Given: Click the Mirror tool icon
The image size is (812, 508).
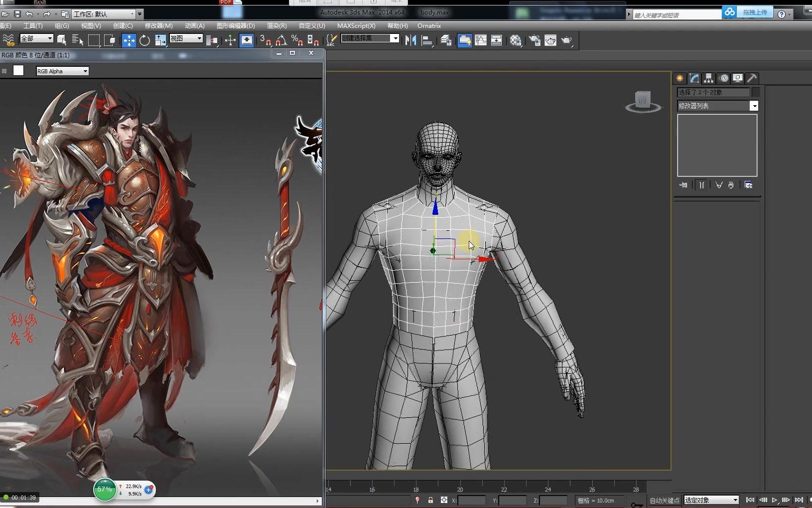Looking at the screenshot, I should point(410,40).
